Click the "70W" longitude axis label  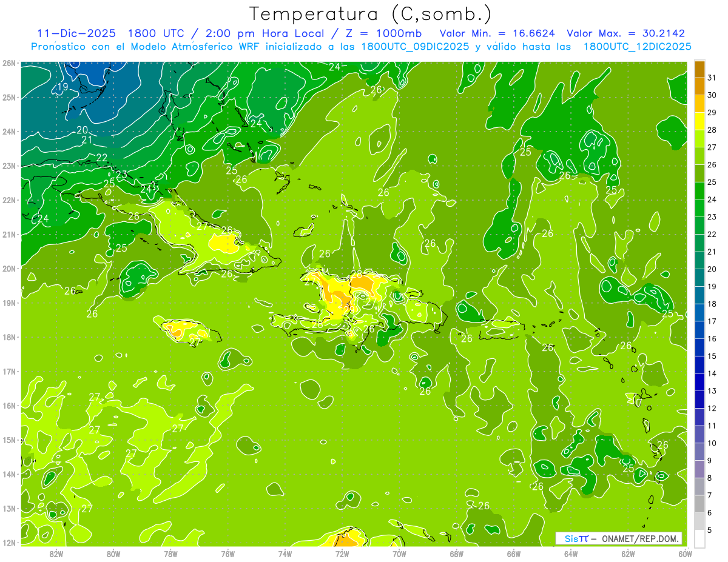point(399,554)
